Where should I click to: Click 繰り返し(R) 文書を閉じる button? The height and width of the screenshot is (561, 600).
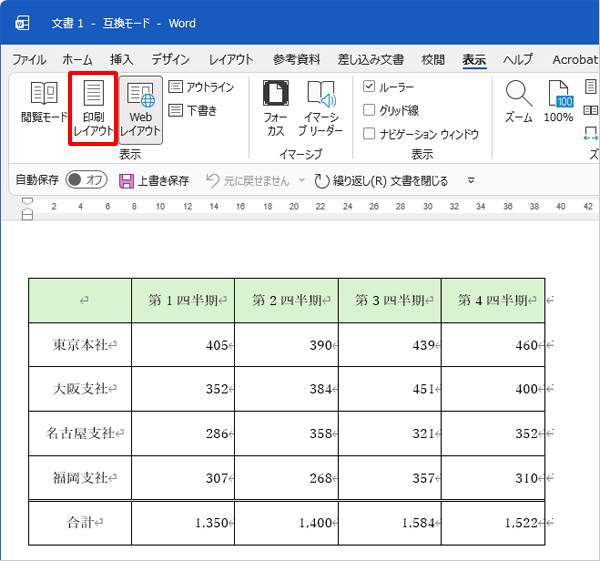click(381, 181)
